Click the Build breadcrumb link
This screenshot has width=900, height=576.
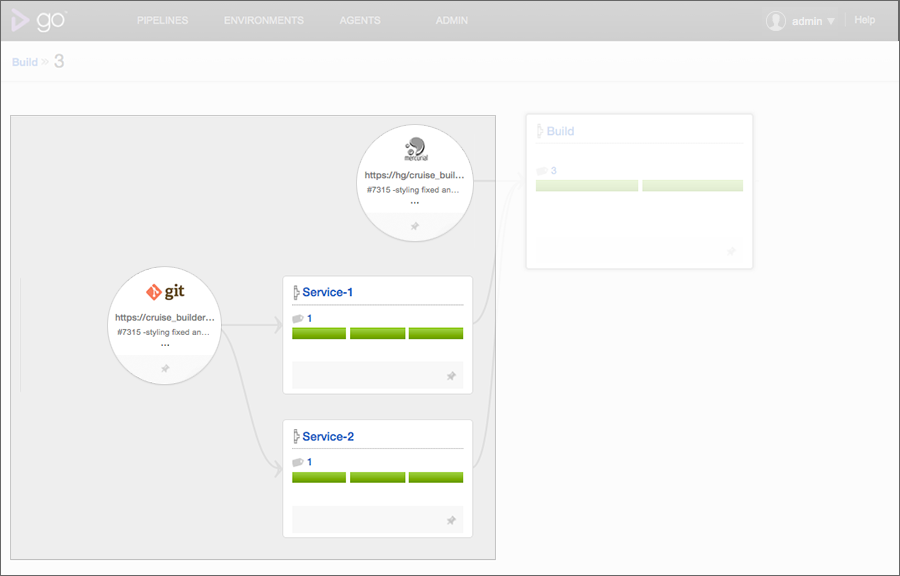pyautogui.click(x=25, y=62)
